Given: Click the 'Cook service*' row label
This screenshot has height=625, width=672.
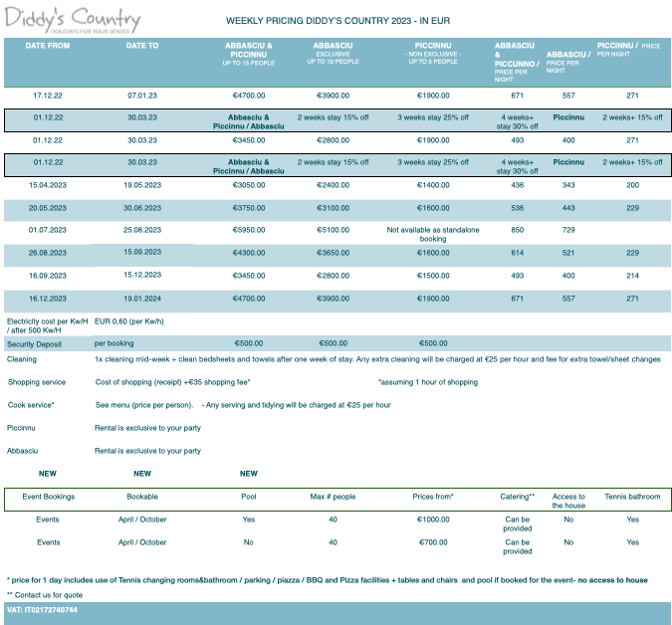Looking at the screenshot, I should [31, 405].
